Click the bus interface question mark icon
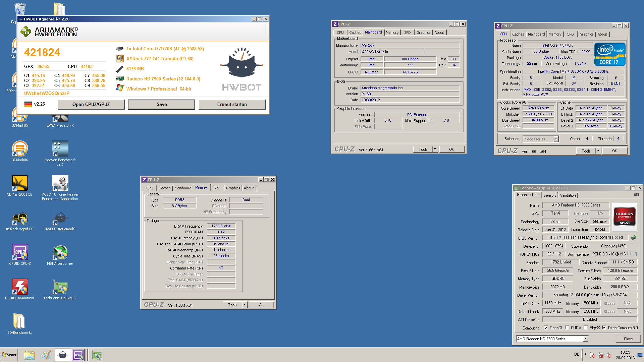Screen dimensions: 644x362 click(636, 254)
